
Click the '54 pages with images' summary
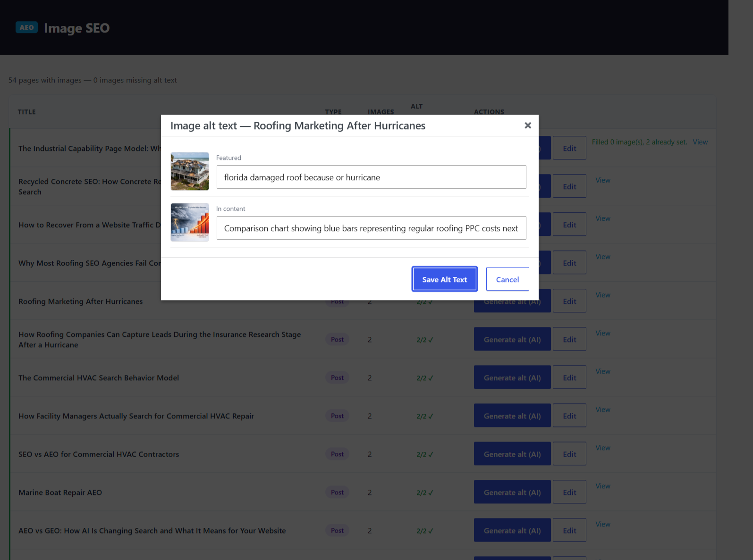pyautogui.click(x=93, y=80)
